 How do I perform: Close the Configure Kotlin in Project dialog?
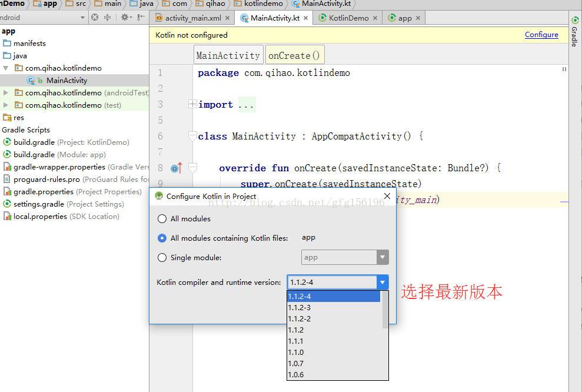[x=387, y=195]
